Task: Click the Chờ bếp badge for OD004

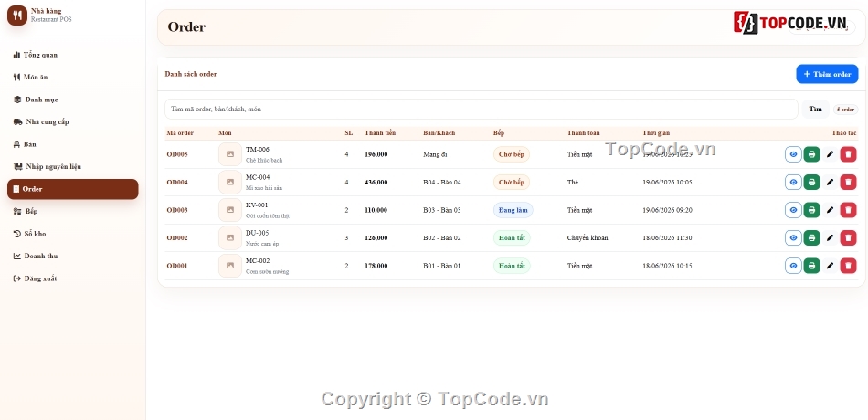Action: click(x=511, y=182)
